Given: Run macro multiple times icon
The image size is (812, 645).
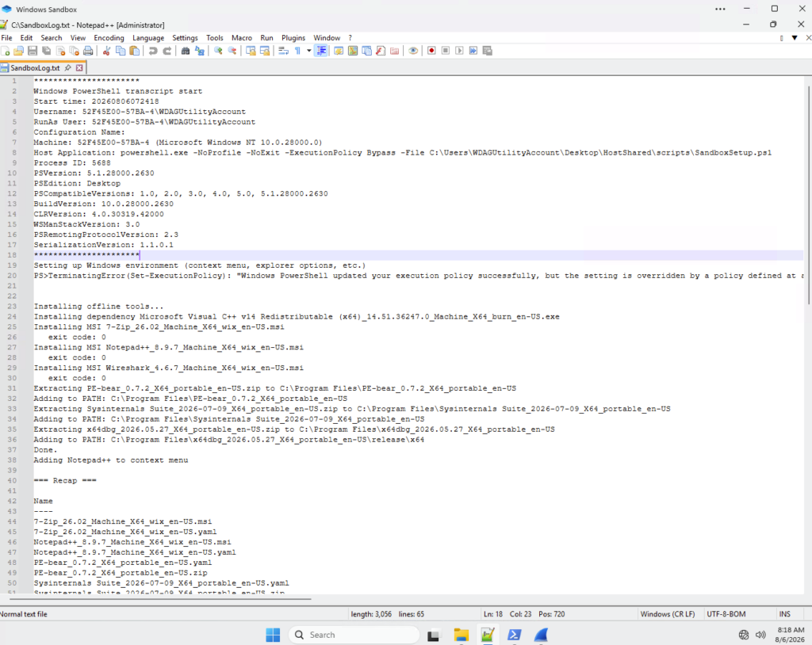Looking at the screenshot, I should [473, 51].
